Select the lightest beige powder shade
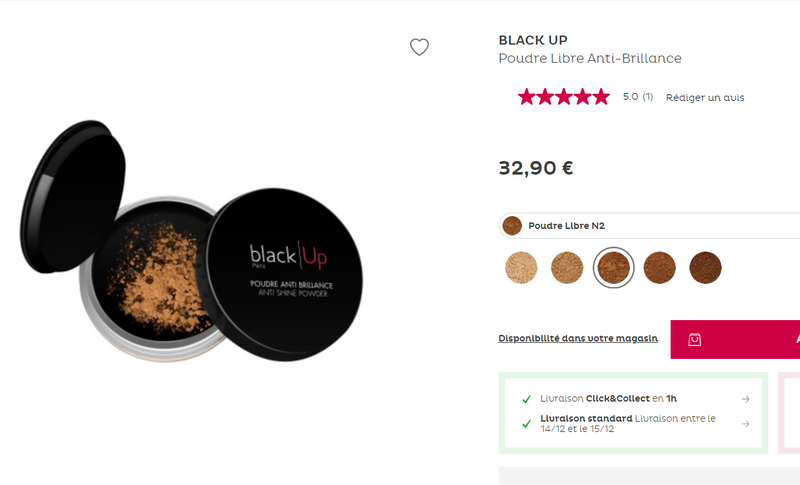800x485 pixels. [x=521, y=267]
